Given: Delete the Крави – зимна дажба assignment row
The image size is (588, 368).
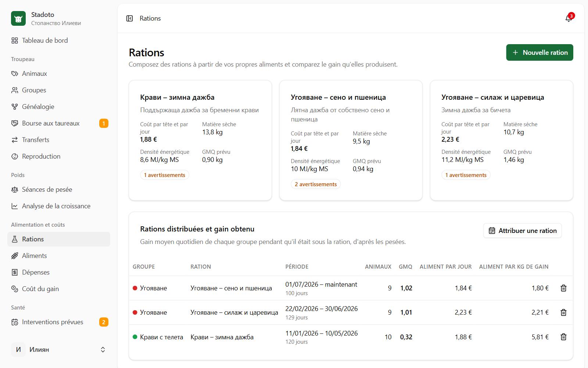Looking at the screenshot, I should pyautogui.click(x=563, y=337).
